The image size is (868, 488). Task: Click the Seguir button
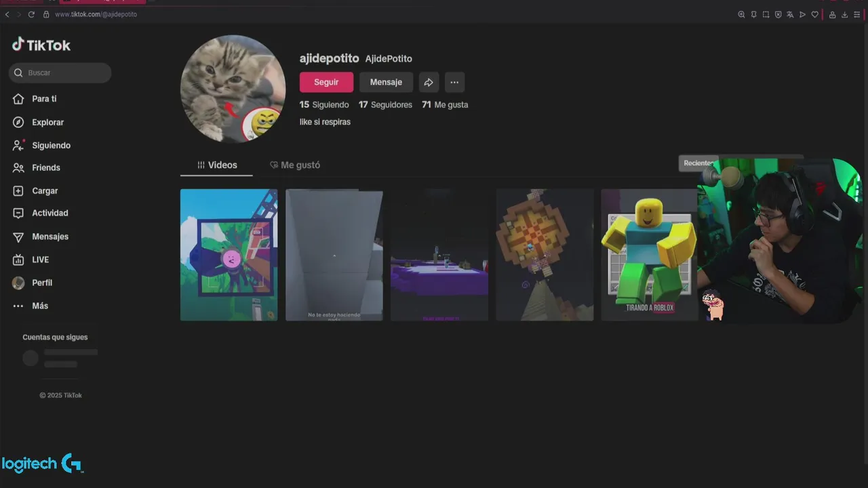[x=326, y=82]
